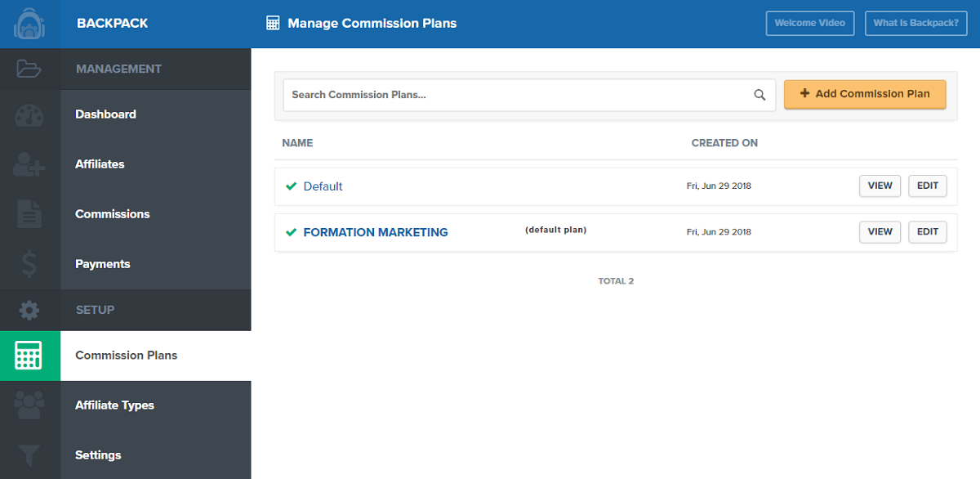Edit the Default commission plan
Viewport: 980px width, 479px height.
coord(928,186)
